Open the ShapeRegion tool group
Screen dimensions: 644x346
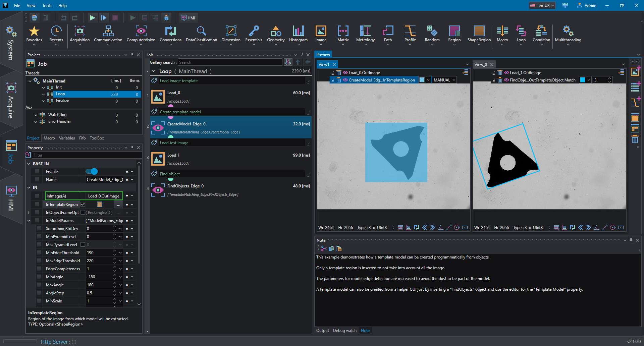tap(479, 34)
